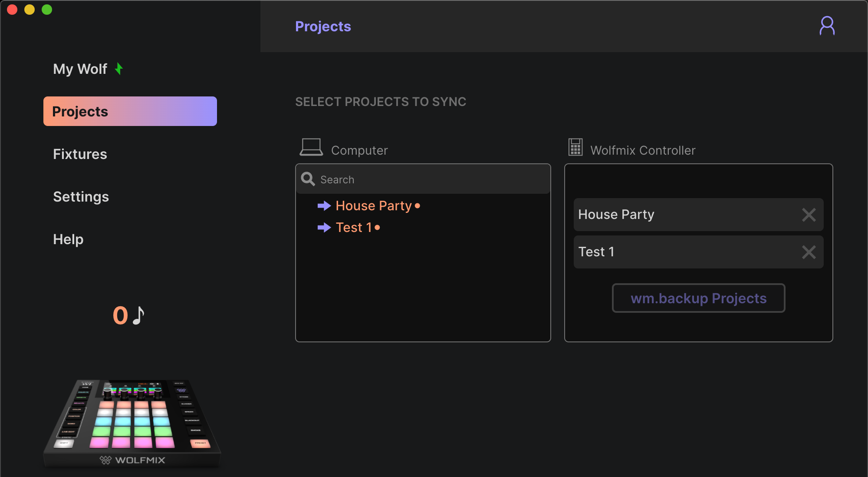Select the Projects sidebar tab

(130, 111)
